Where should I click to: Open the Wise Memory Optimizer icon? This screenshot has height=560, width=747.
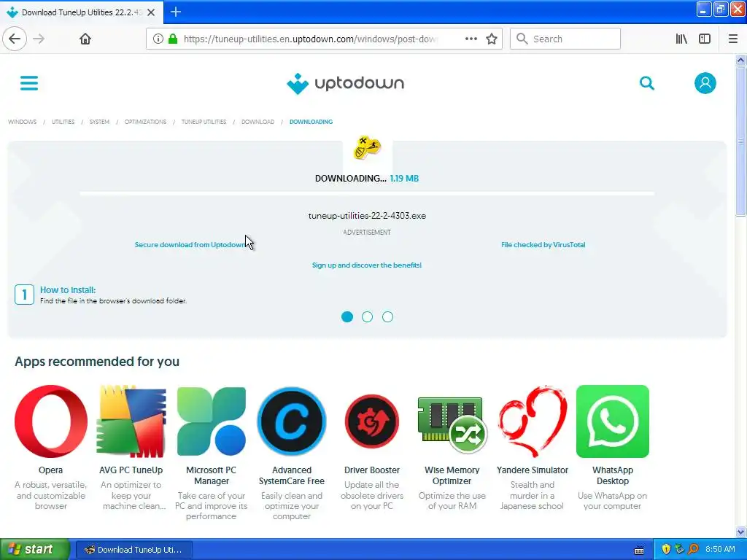click(x=452, y=424)
